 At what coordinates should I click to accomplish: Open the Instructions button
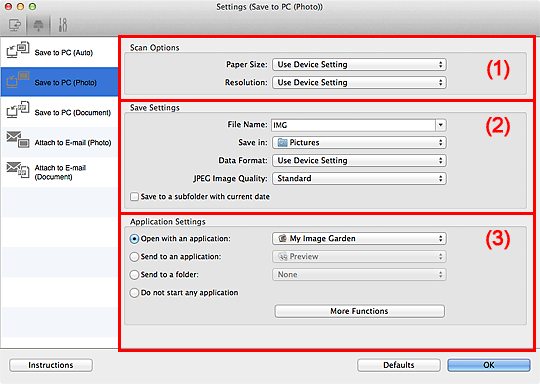(51, 365)
